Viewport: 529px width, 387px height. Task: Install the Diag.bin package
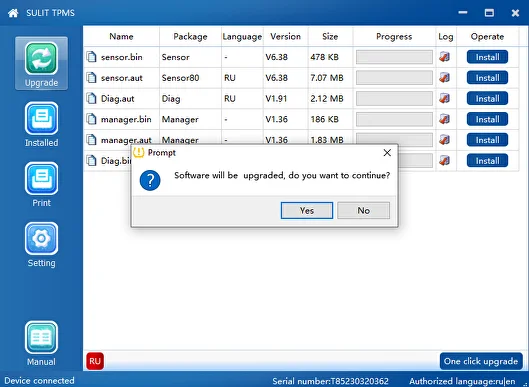[x=487, y=161]
